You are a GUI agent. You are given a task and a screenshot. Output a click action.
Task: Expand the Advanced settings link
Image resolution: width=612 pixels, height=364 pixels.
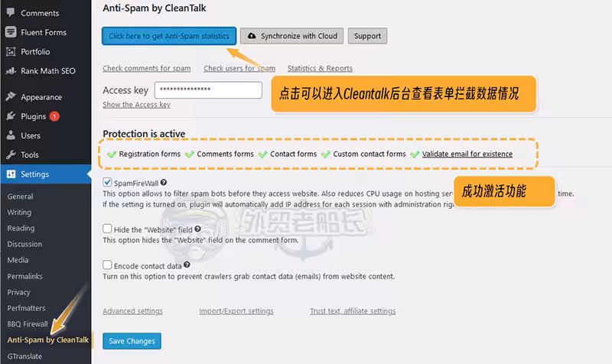(x=132, y=311)
